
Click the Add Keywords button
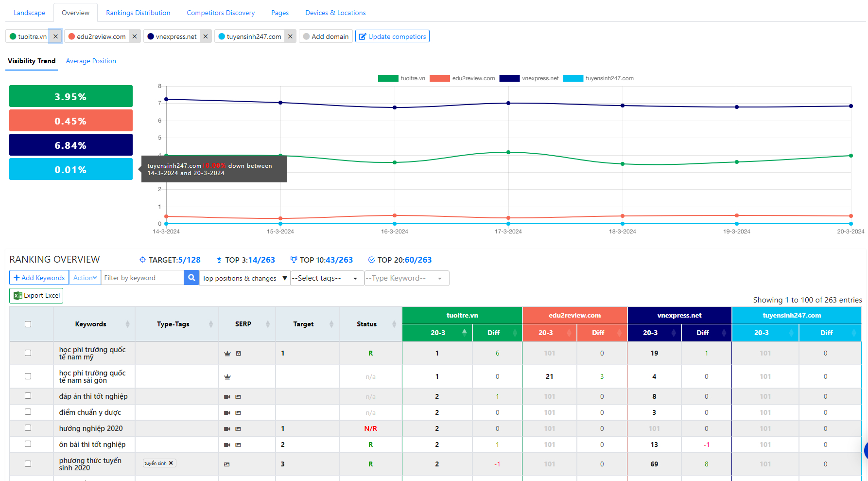point(39,278)
